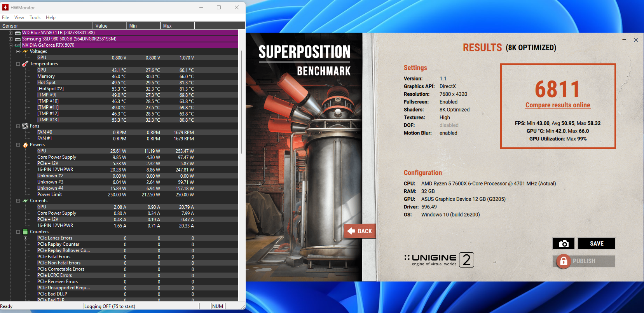Click the Counters category icon

click(x=25, y=232)
